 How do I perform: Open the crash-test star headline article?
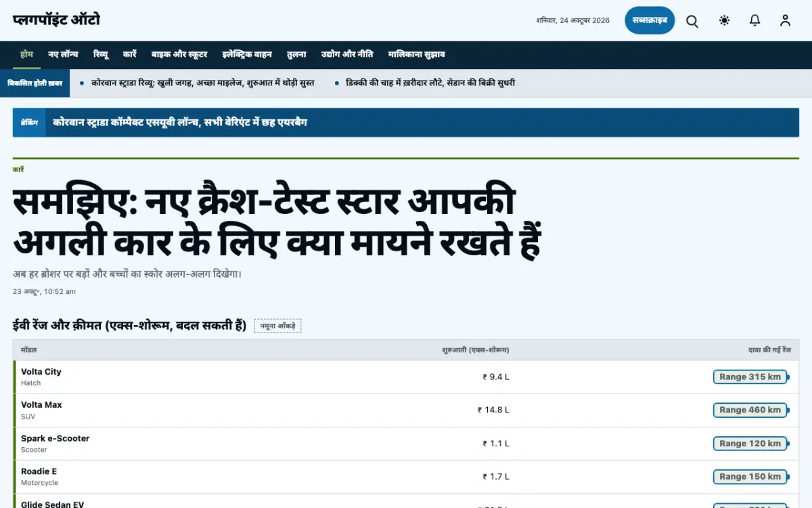(277, 222)
